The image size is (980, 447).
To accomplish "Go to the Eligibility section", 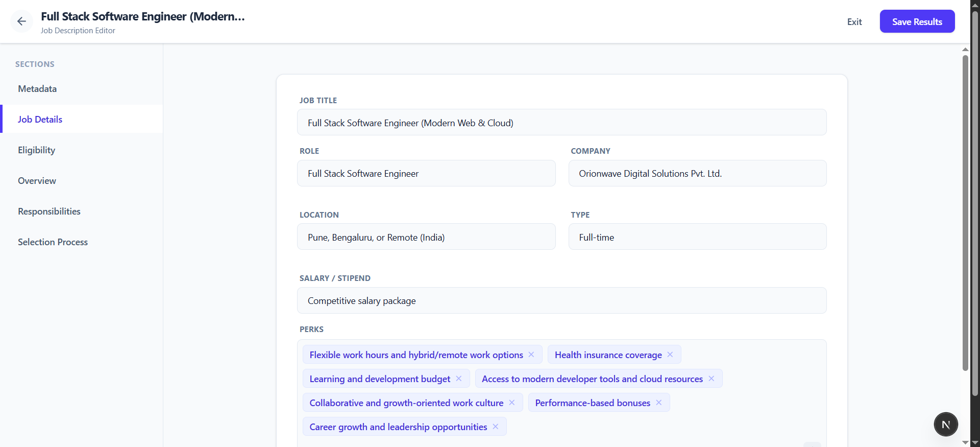I will (x=36, y=150).
